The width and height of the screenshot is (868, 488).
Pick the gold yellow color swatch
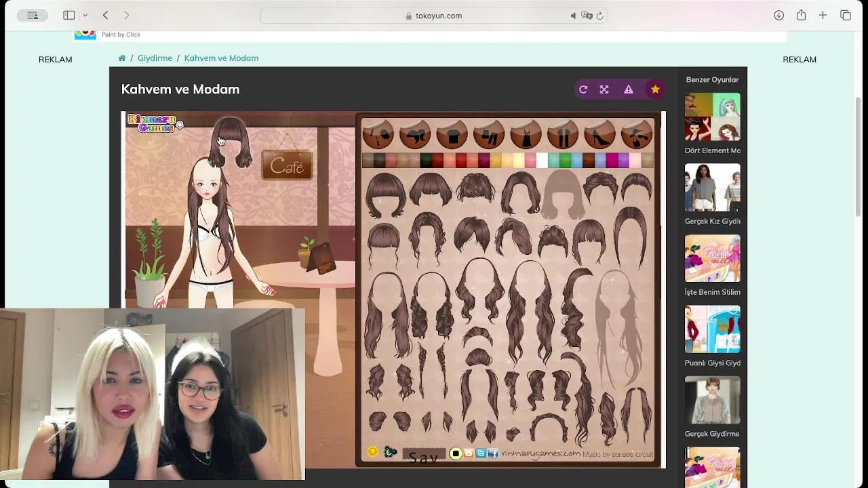pyautogui.click(x=496, y=161)
